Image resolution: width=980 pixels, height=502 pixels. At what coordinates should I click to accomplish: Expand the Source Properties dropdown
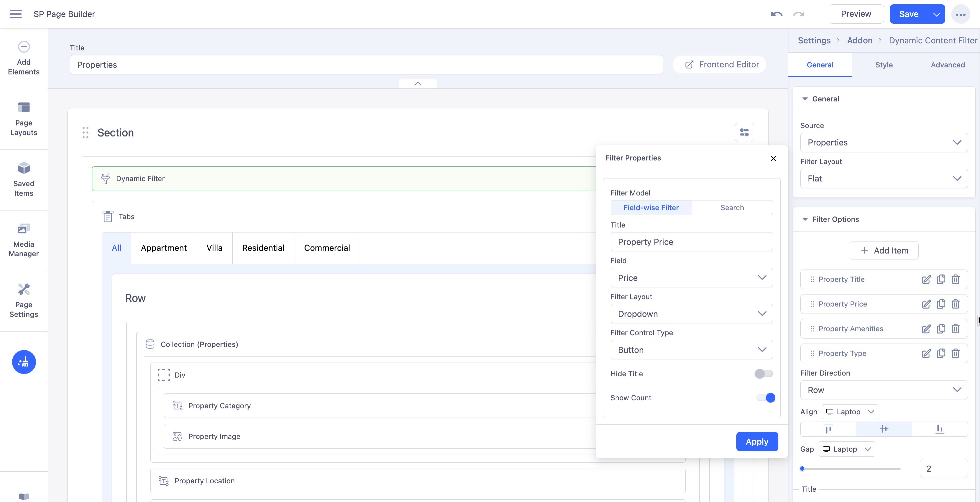(883, 142)
